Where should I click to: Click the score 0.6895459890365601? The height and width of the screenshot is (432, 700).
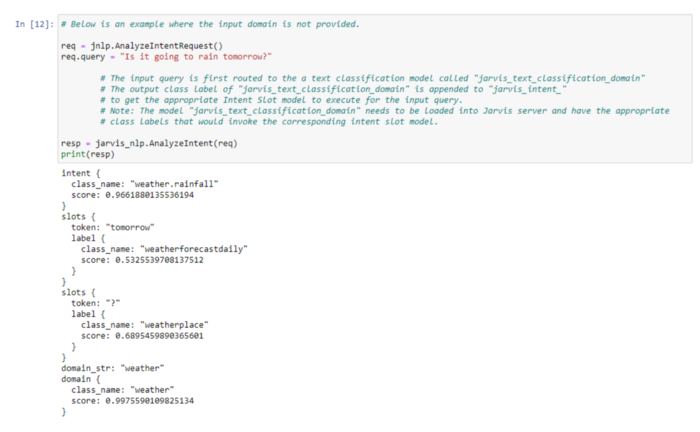[x=142, y=336]
